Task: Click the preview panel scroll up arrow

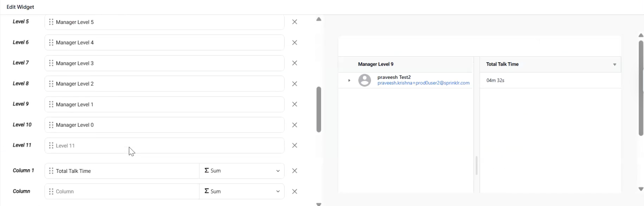Action: coord(641,35)
